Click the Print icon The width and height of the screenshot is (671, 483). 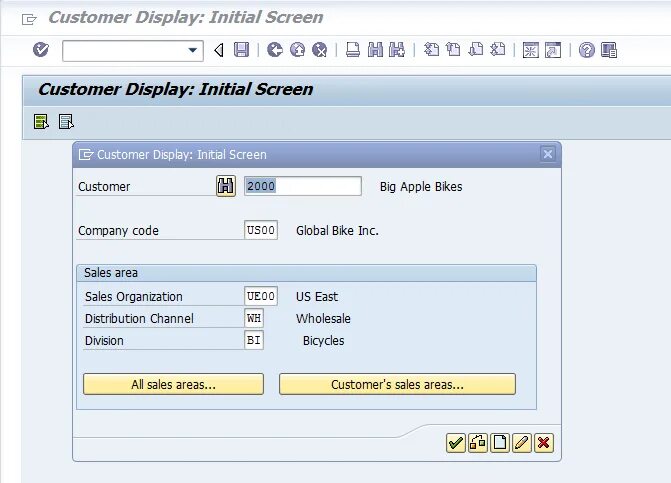click(x=353, y=50)
